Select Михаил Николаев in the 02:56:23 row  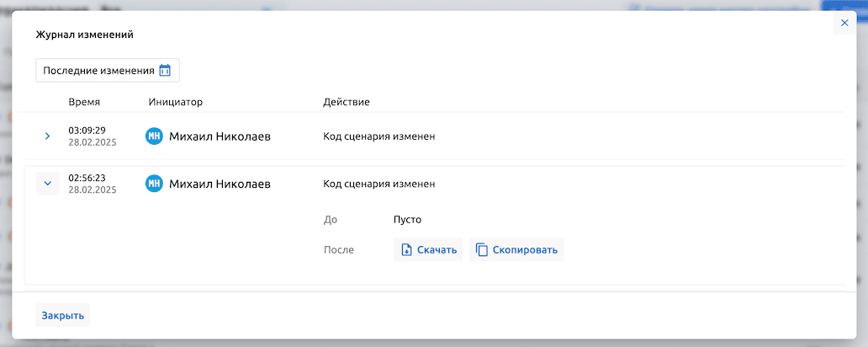[x=220, y=184]
